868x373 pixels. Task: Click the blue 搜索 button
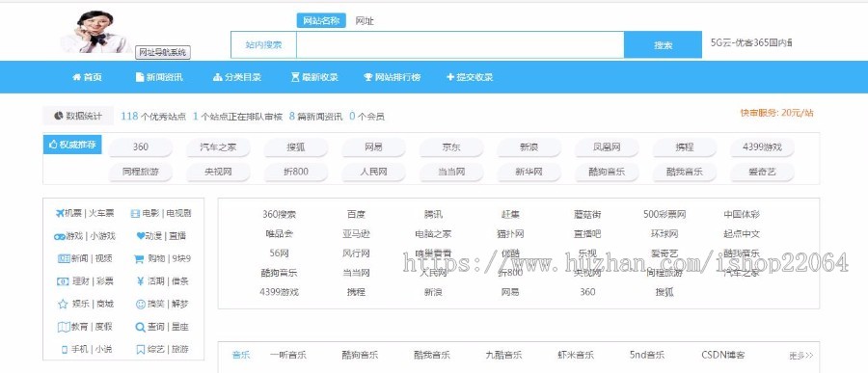(663, 45)
